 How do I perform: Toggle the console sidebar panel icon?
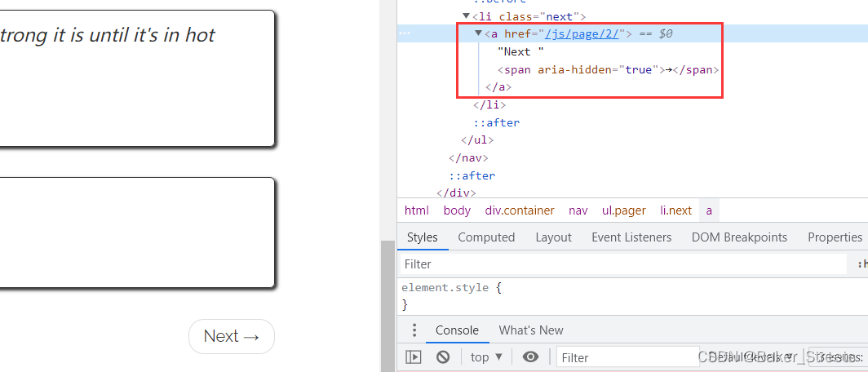(413, 357)
